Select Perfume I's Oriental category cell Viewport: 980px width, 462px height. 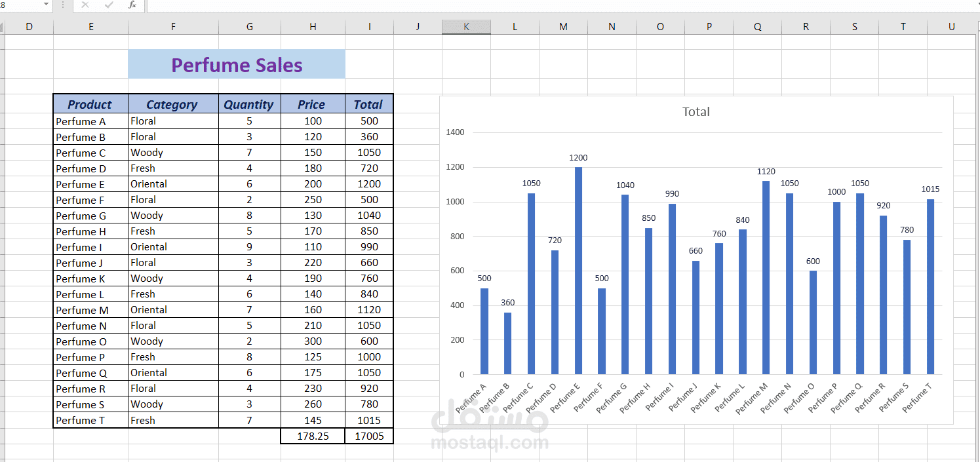coord(173,247)
